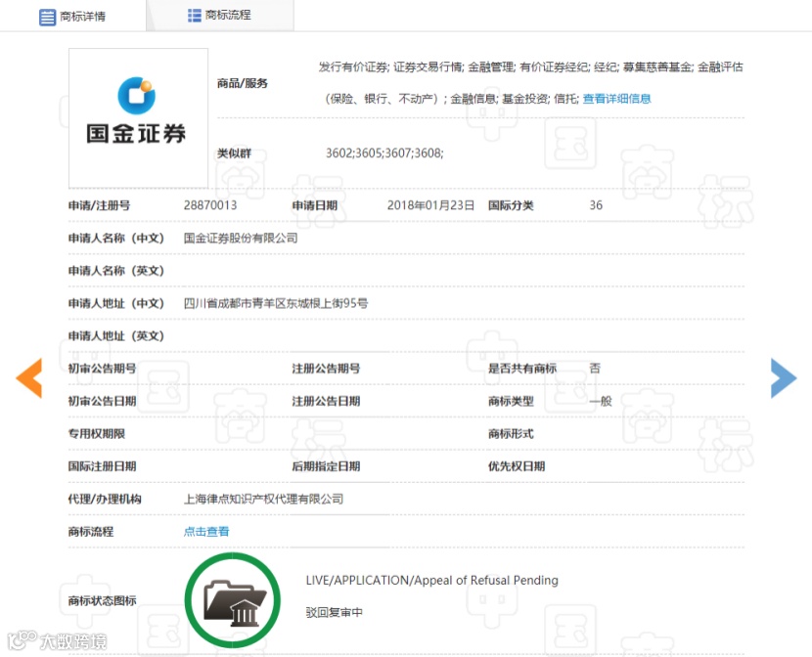Select application date 2018年01月23日
Viewport: 812px width, 657px height.
(430, 205)
